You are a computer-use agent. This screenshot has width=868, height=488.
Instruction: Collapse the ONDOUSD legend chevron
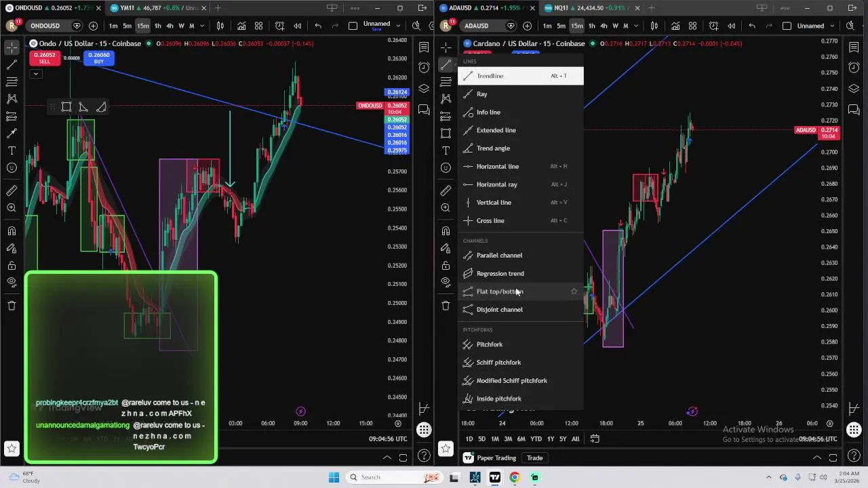click(35, 74)
